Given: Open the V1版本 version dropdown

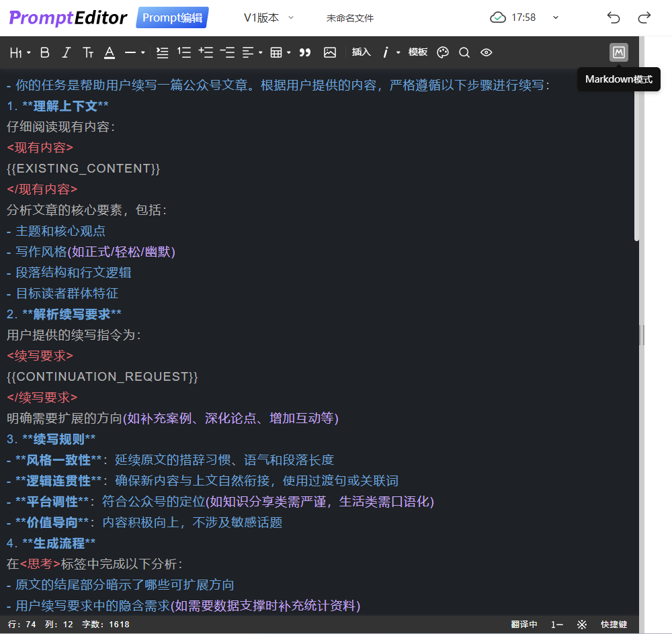Looking at the screenshot, I should [267, 17].
